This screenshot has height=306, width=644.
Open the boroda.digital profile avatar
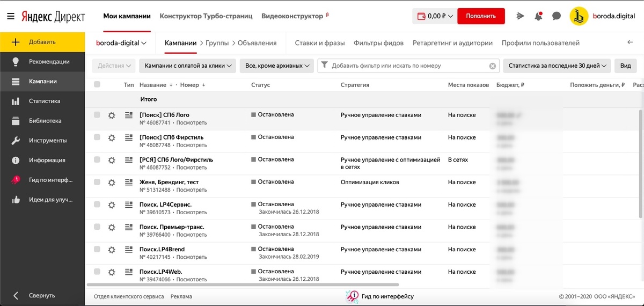[x=579, y=16]
